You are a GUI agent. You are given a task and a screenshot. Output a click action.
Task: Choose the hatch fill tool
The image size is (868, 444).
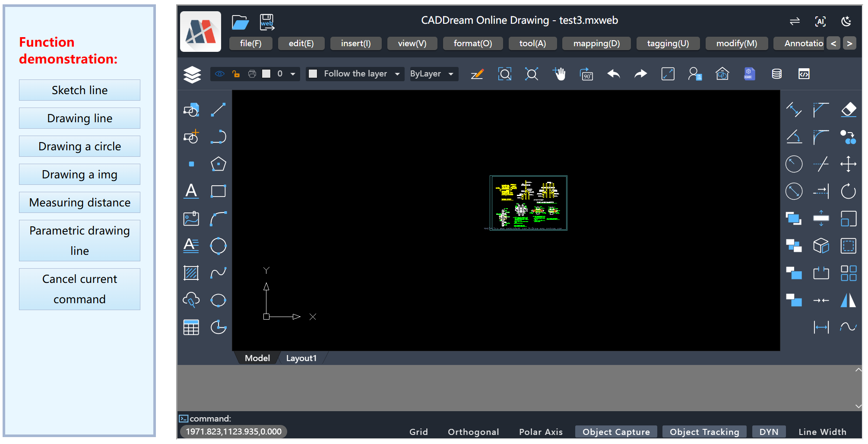(191, 273)
